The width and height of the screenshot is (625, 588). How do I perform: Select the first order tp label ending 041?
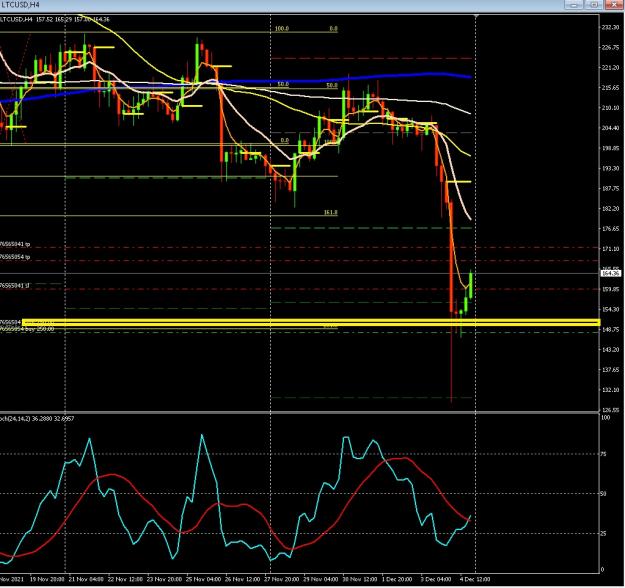pos(15,244)
